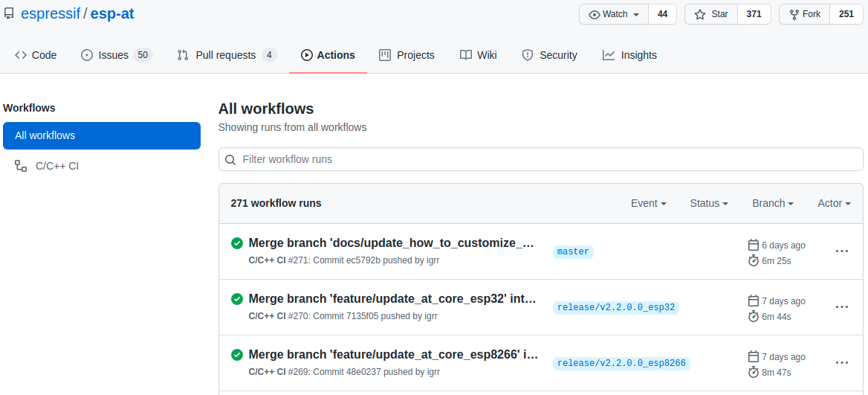Expand the Watch notifications dropdown
Image resolution: width=868 pixels, height=395 pixels.
click(614, 14)
